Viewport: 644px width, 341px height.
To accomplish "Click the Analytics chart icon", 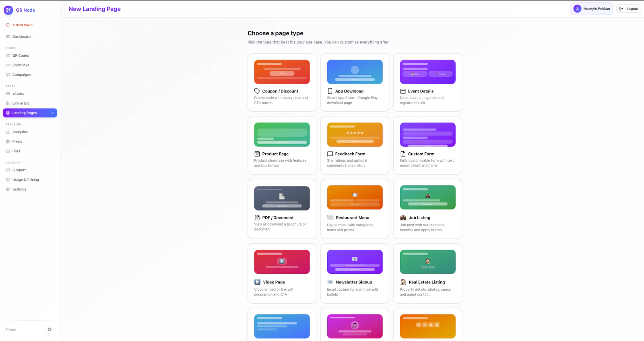I will 8,132.
